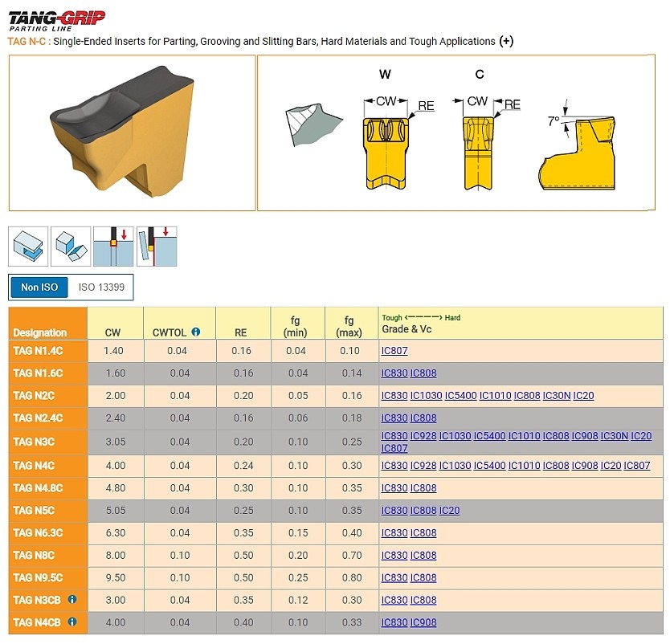Screen dimensions: 670x644
Task: Click the info icon next to CWTOL
Action: [x=196, y=332]
